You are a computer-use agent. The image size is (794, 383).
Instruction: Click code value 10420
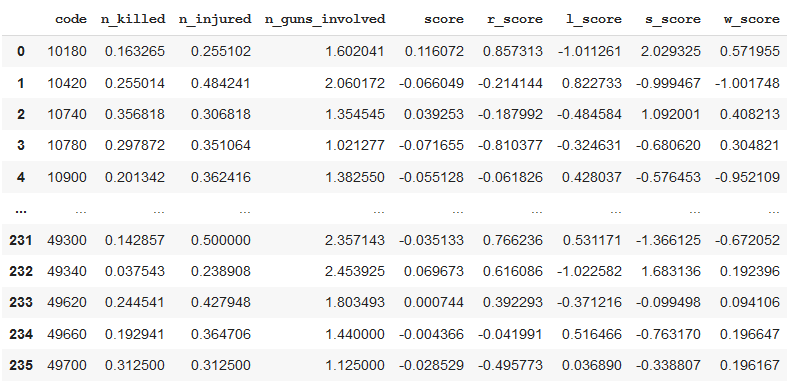coord(67,83)
